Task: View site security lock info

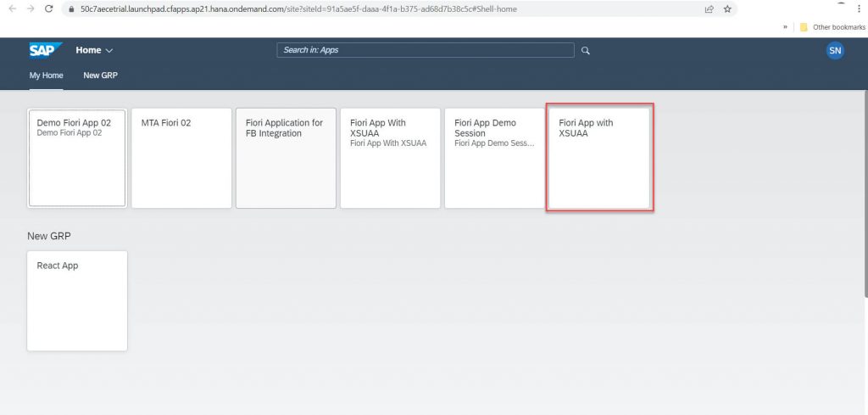Action: (x=71, y=8)
